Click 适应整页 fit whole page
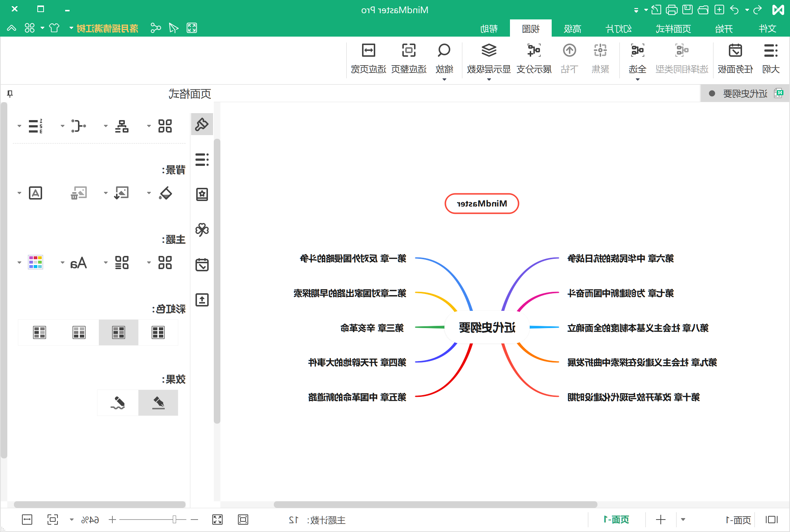 pyautogui.click(x=409, y=59)
